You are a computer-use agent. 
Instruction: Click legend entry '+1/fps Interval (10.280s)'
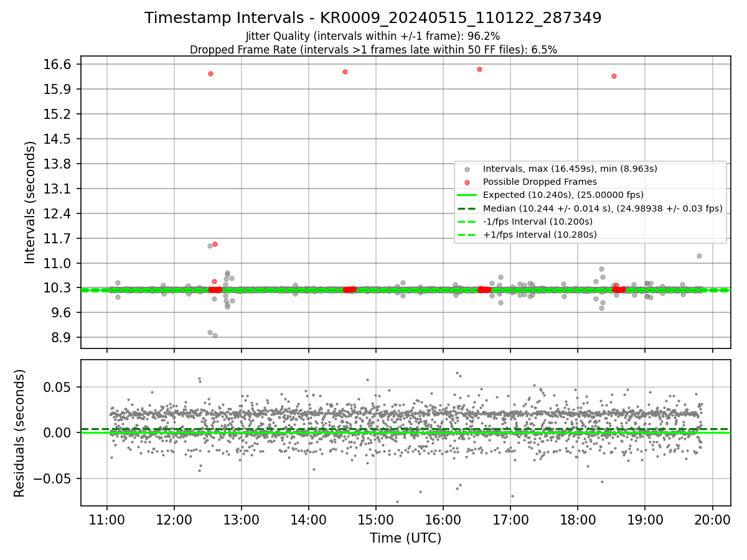click(540, 235)
